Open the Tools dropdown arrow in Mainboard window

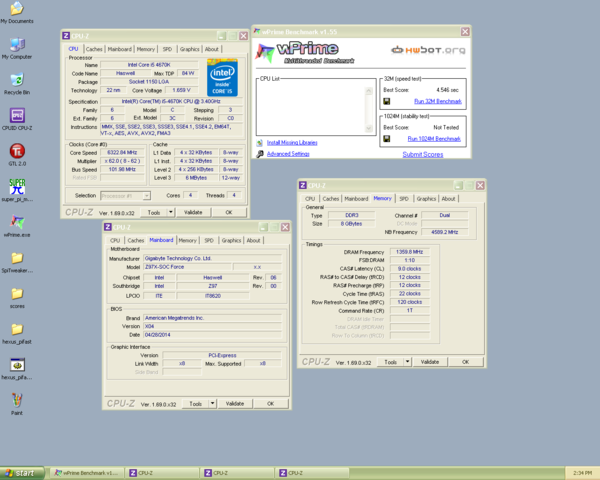point(212,403)
